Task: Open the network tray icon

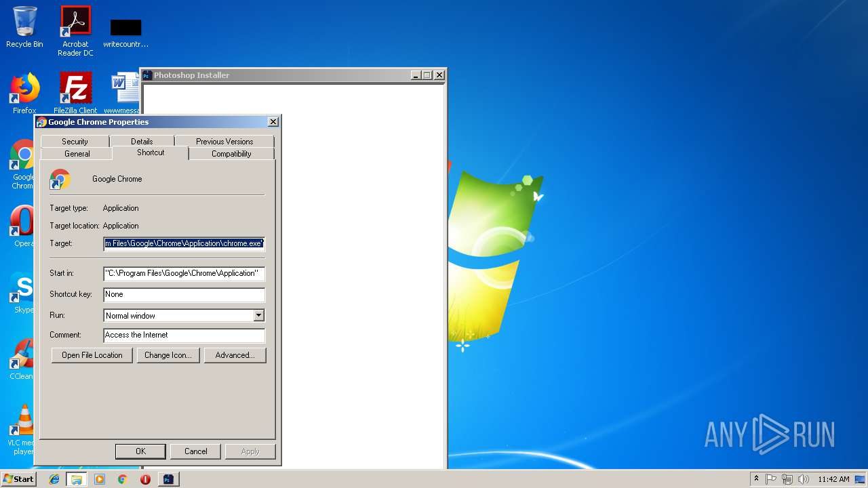Action: [787, 479]
